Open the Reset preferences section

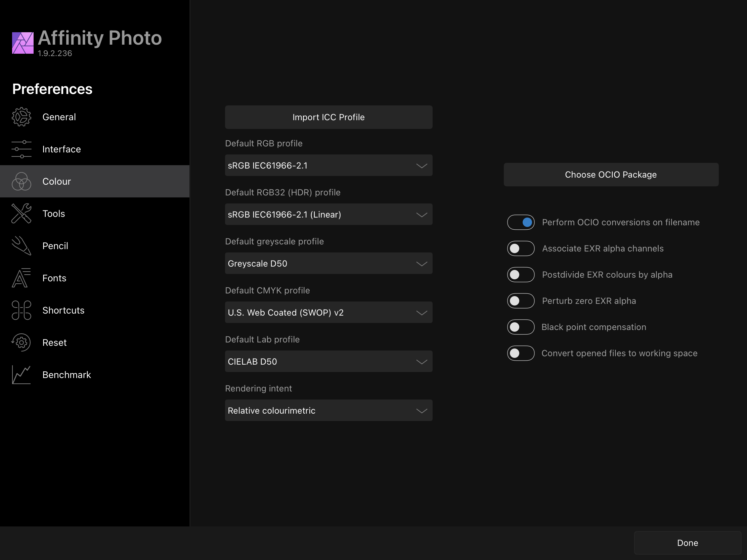[95, 342]
